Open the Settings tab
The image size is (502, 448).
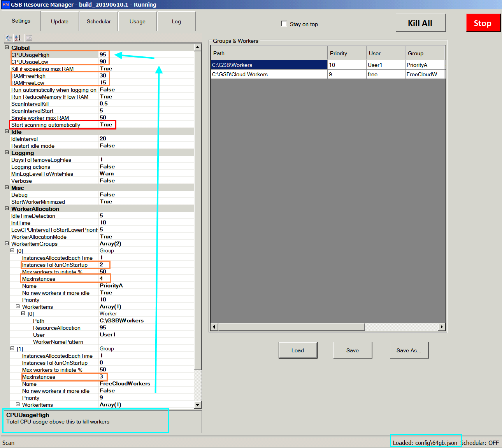click(21, 21)
